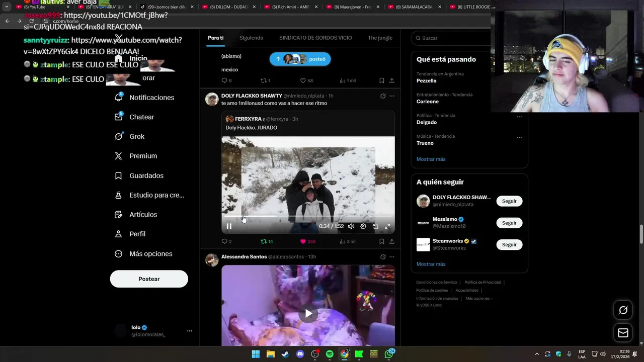Open Artículos in the sidebar
This screenshot has width=644, height=362.
click(x=136, y=215)
